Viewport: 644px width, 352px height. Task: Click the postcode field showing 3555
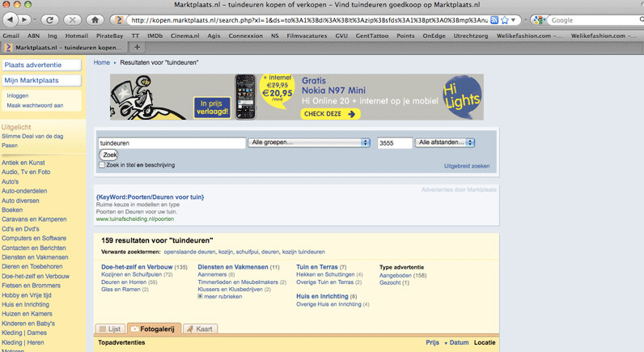pos(395,143)
